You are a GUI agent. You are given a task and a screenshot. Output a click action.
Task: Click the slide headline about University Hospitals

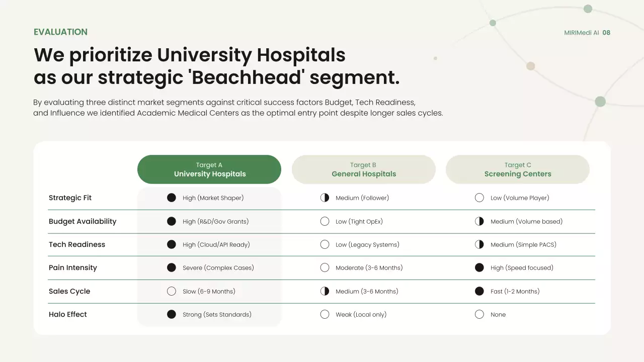tap(216, 66)
